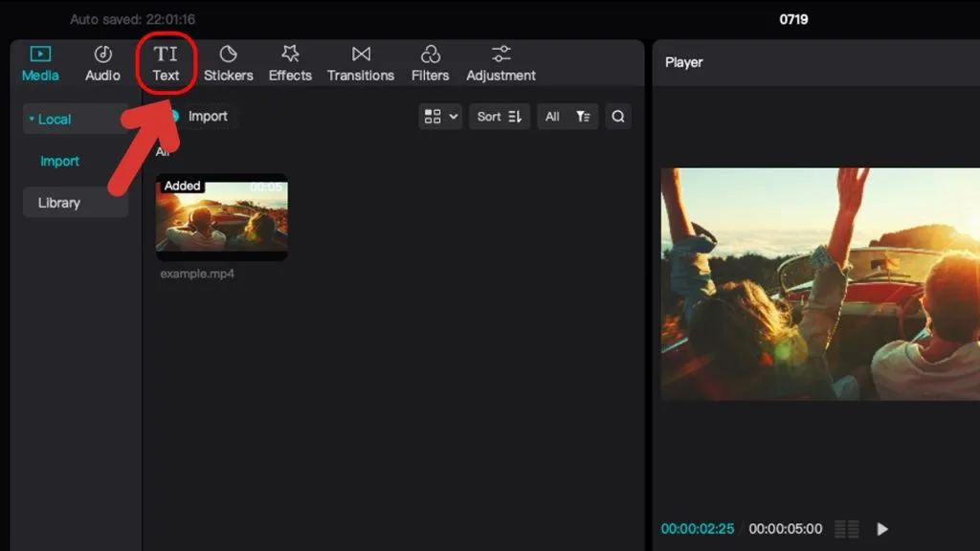Open the Sort options menu
Screen dimensions: 980x551
[500, 117]
